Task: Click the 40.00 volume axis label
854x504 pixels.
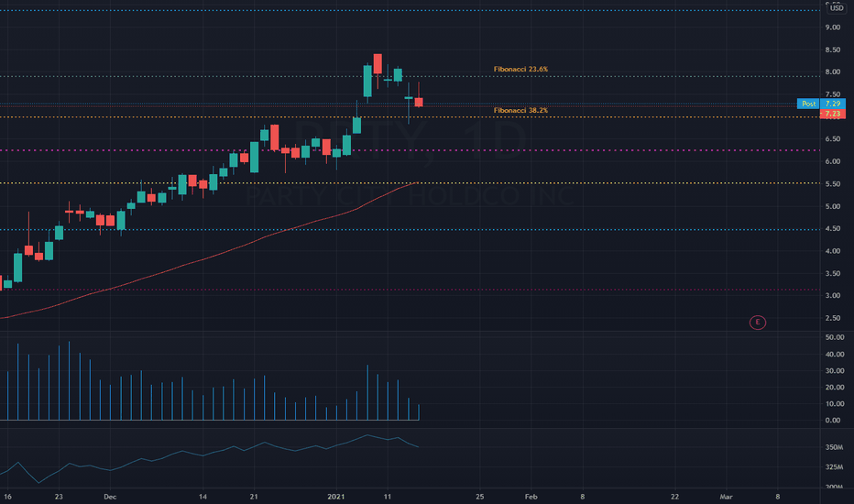Action: point(835,354)
